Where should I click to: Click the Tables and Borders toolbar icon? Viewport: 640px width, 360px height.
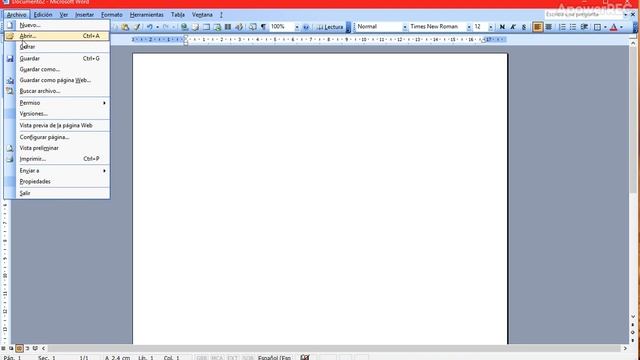point(196,27)
